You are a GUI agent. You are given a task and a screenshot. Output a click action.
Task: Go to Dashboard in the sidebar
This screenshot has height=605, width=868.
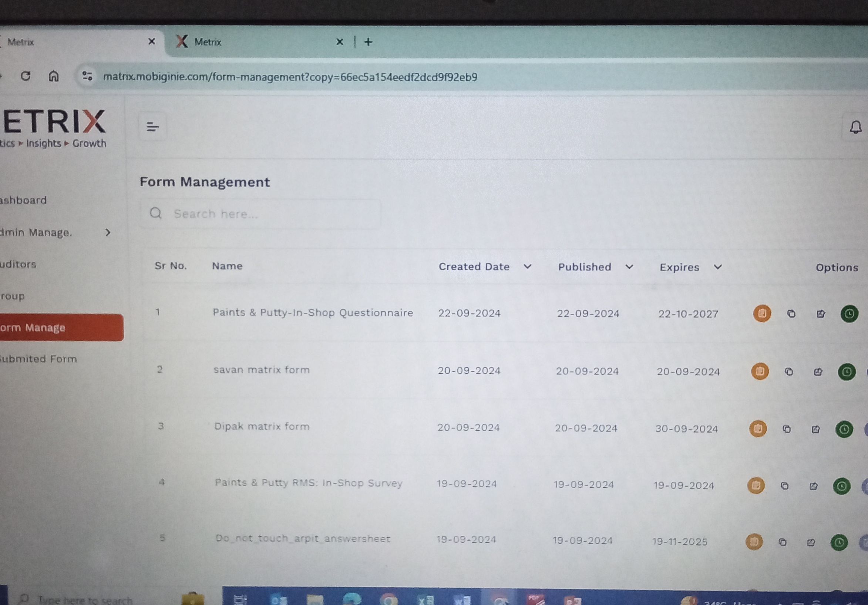click(x=23, y=200)
